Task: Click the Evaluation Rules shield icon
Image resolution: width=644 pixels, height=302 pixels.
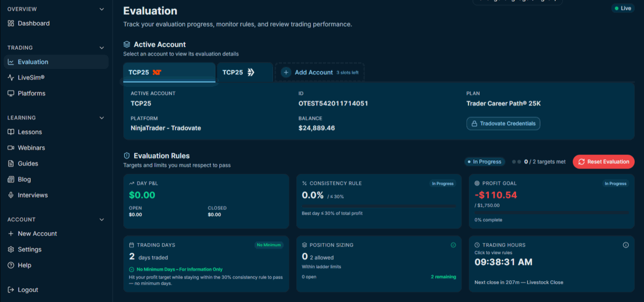Action: point(127,156)
